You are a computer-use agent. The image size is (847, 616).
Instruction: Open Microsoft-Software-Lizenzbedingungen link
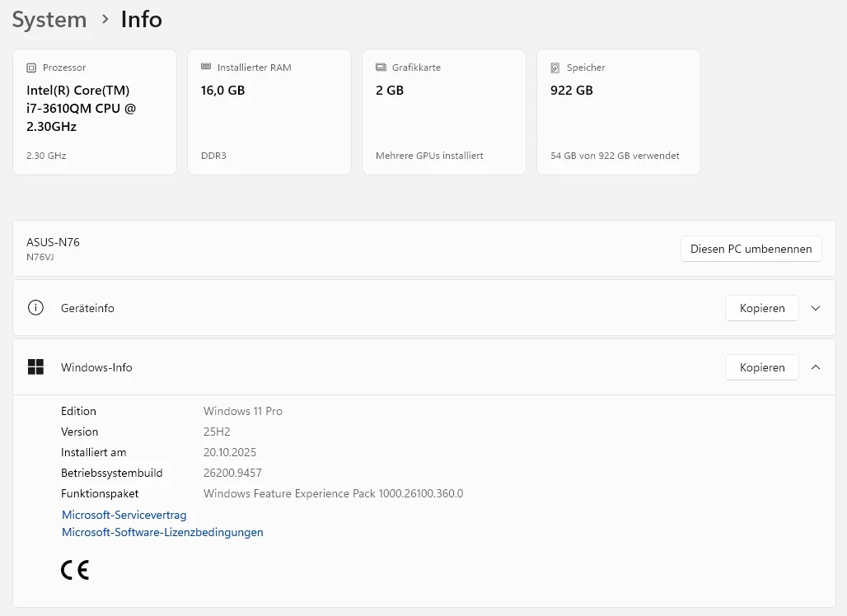(x=162, y=532)
